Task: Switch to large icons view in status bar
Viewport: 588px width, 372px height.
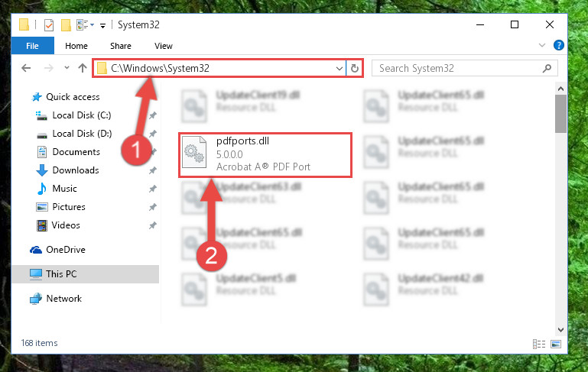Action: coord(556,344)
